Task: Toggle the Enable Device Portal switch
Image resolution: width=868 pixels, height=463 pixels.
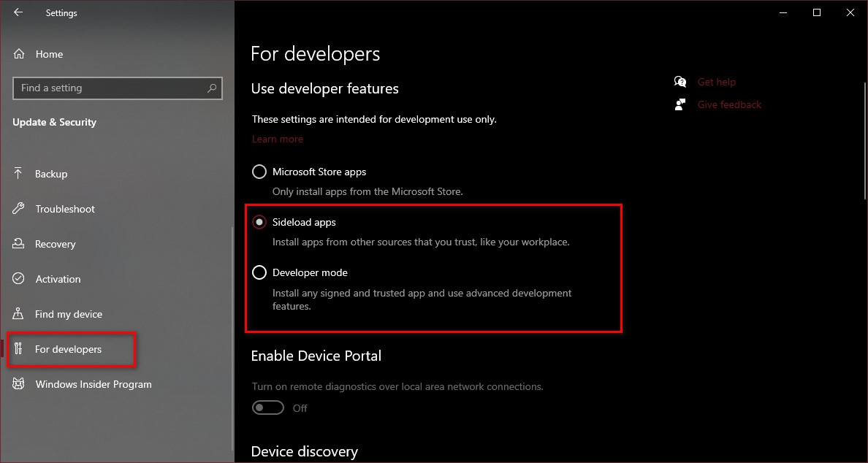Action: 268,407
